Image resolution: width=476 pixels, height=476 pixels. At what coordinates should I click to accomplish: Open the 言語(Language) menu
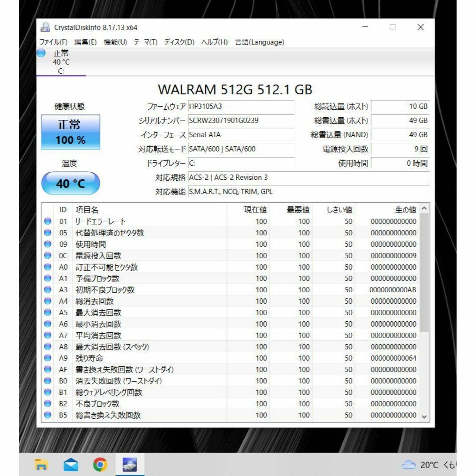[260, 42]
